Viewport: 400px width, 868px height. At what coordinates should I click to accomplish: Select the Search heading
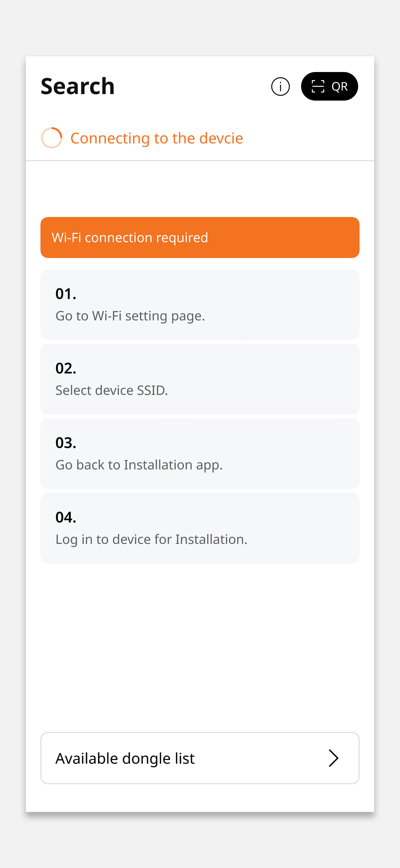coord(78,86)
